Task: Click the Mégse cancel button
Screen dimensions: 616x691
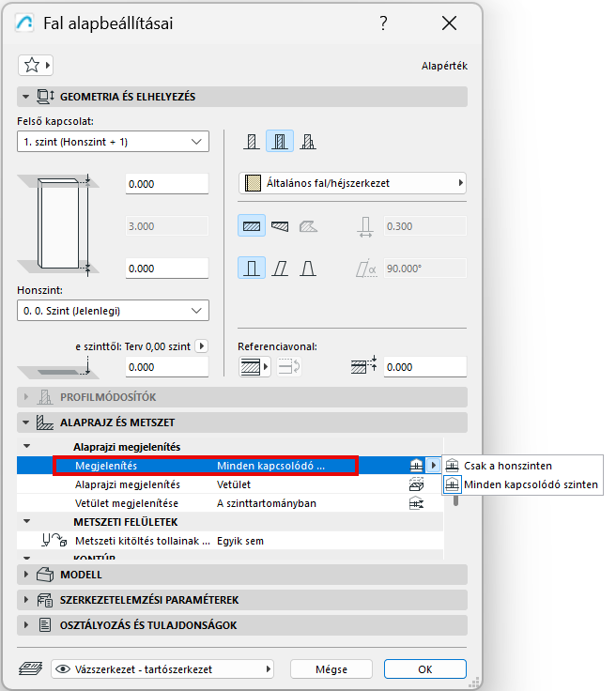Action: (x=331, y=669)
